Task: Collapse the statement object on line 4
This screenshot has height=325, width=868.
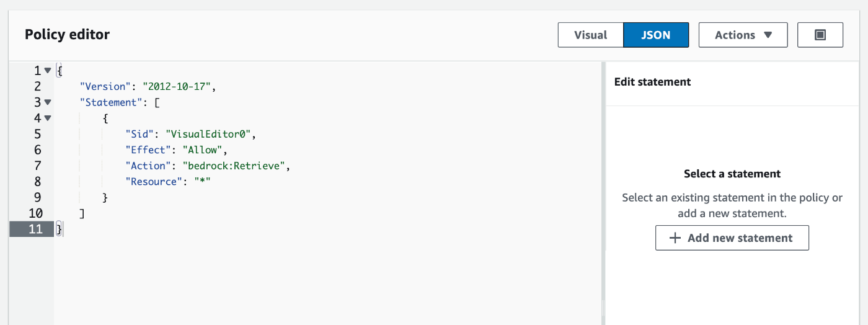Action: point(48,118)
